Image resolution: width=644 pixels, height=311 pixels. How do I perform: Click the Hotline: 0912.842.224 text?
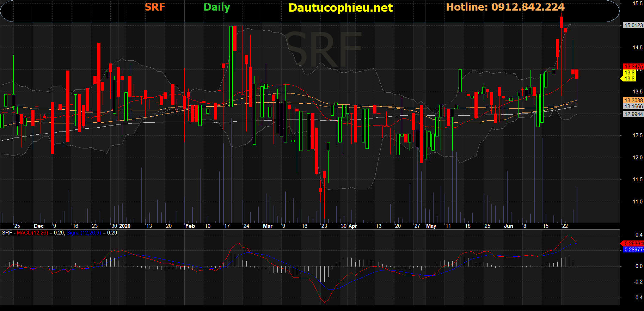tap(505, 7)
